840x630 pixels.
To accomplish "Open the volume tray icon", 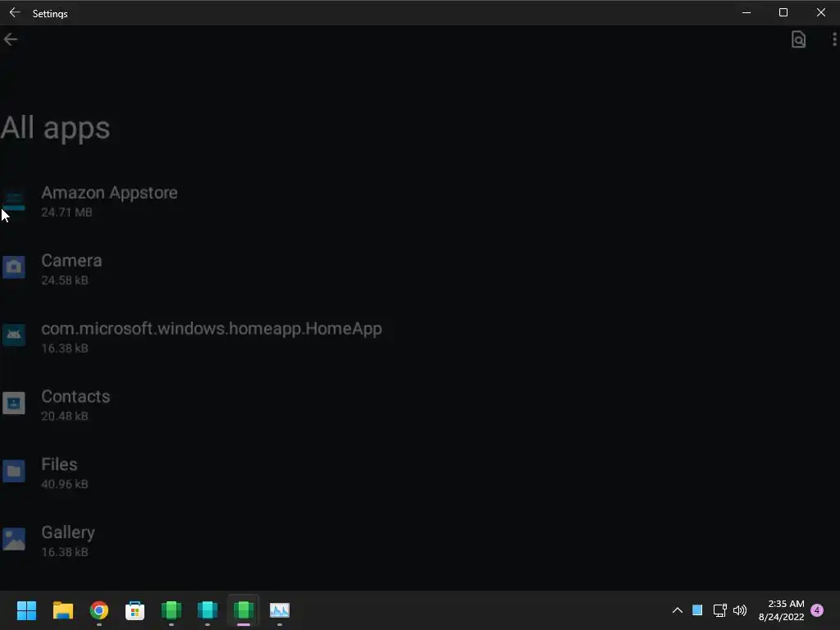I will [x=740, y=610].
